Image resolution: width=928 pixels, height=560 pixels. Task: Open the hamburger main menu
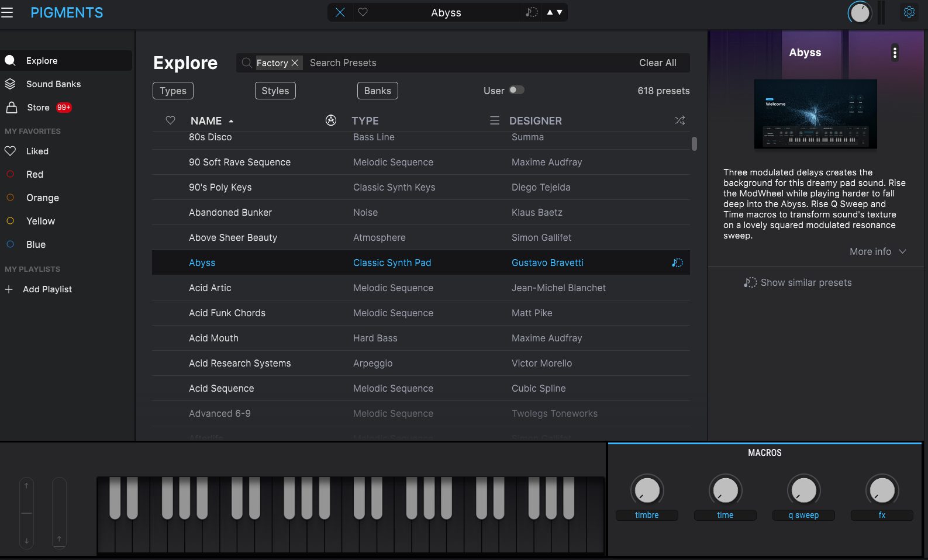coord(7,12)
